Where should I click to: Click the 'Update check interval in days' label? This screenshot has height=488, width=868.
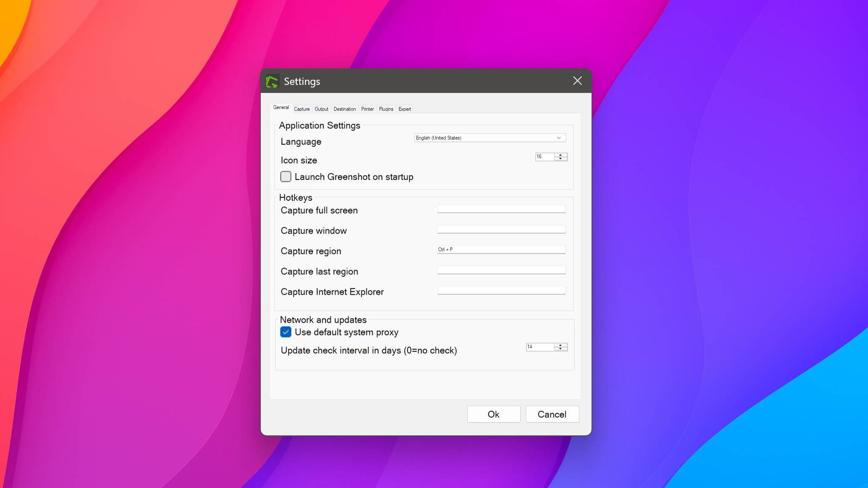click(369, 351)
